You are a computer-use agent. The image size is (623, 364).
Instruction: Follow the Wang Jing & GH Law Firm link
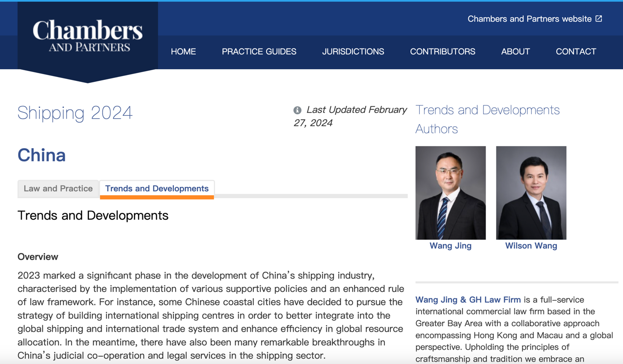coord(468,300)
